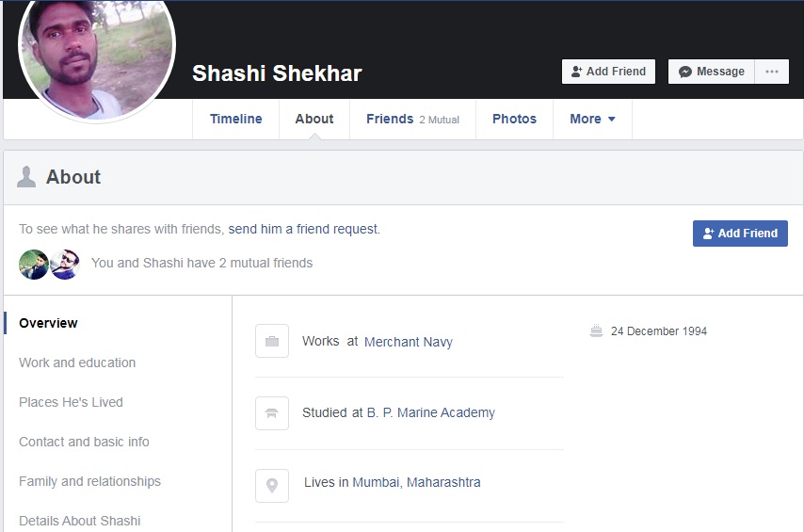Open the Friends tab
The image size is (804, 532).
tap(390, 120)
